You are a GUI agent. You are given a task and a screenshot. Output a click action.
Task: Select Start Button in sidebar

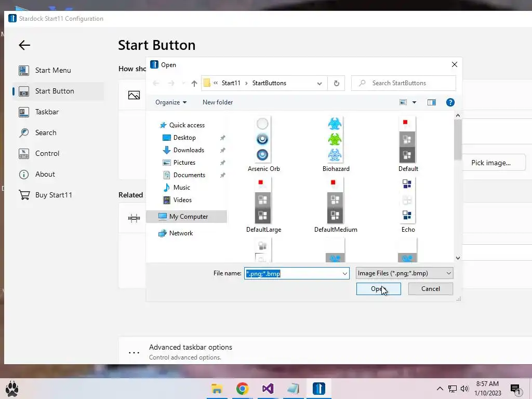[x=58, y=91]
